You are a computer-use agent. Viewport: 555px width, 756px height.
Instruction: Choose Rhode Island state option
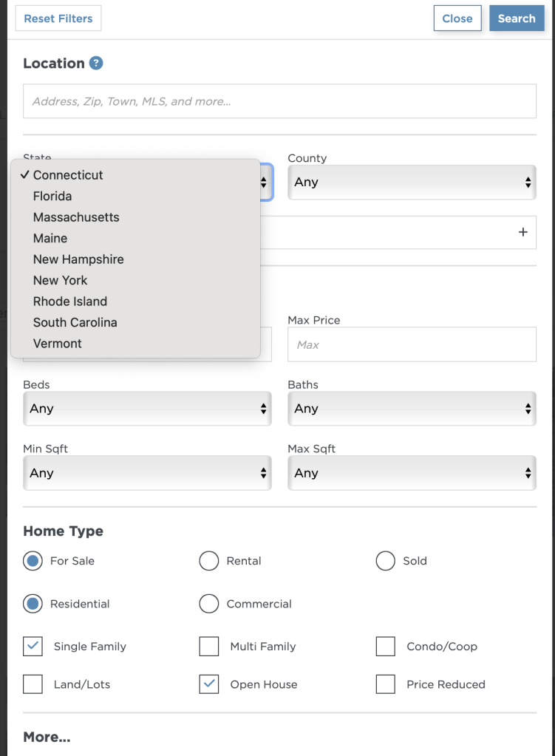click(x=70, y=302)
